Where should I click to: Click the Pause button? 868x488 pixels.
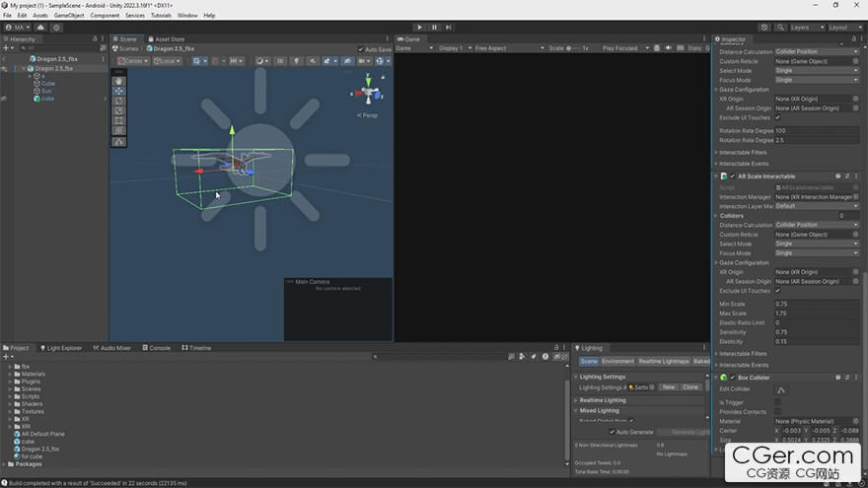(434, 28)
